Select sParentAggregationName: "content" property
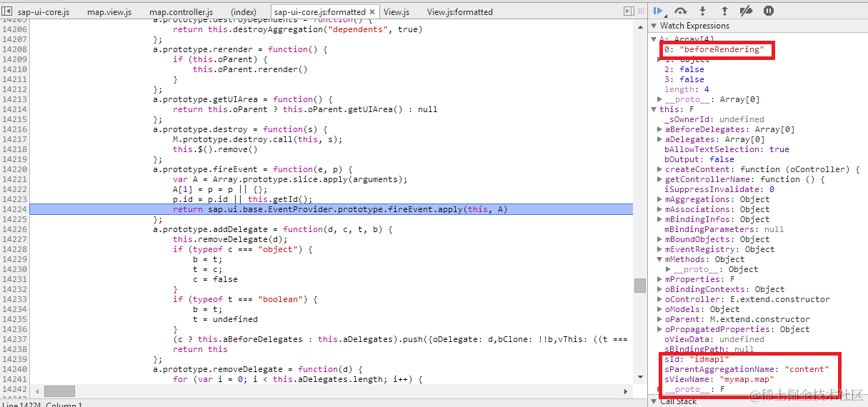This screenshot has height=407, width=868. (747, 369)
